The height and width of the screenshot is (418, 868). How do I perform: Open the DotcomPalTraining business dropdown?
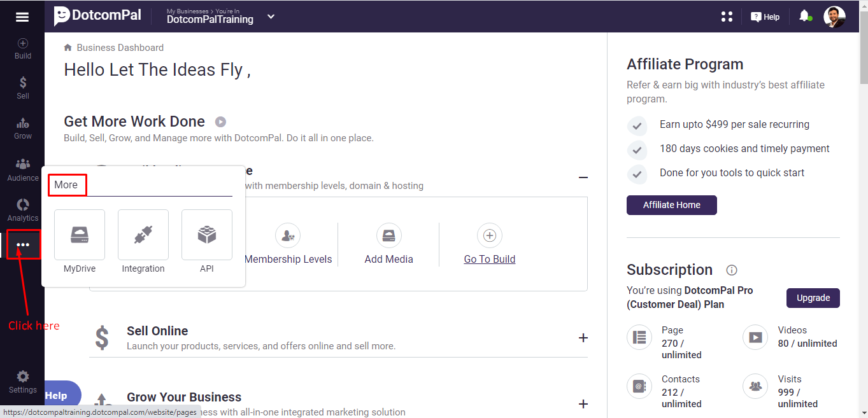coord(271,17)
